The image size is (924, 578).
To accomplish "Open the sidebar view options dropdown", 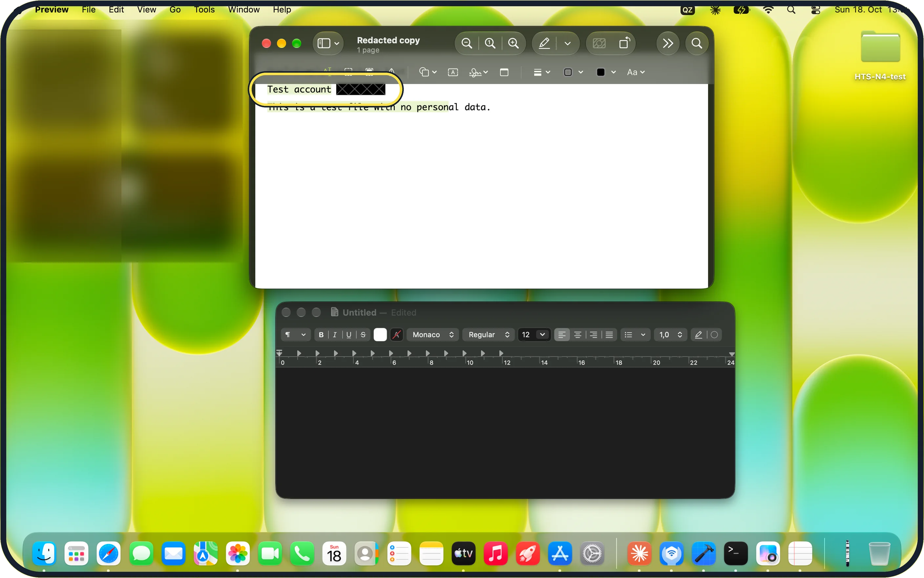I will [328, 43].
